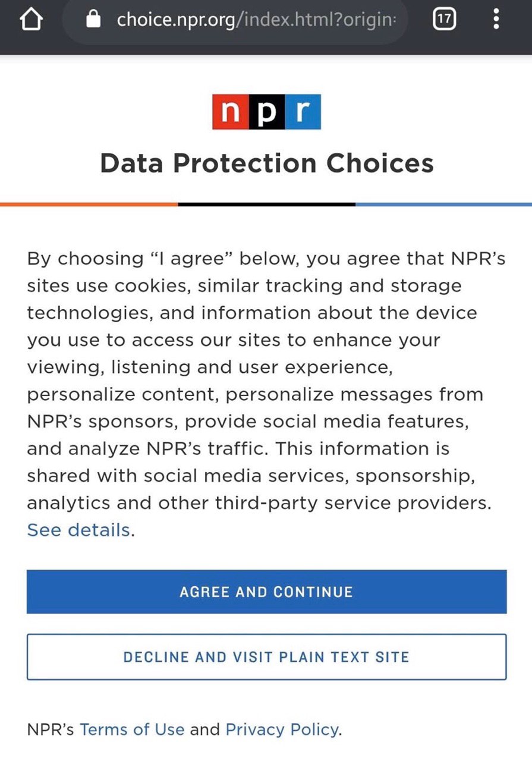Viewport: 532px width, 761px height.
Task: Click the red "n" block of NPR logo
Action: (x=230, y=112)
